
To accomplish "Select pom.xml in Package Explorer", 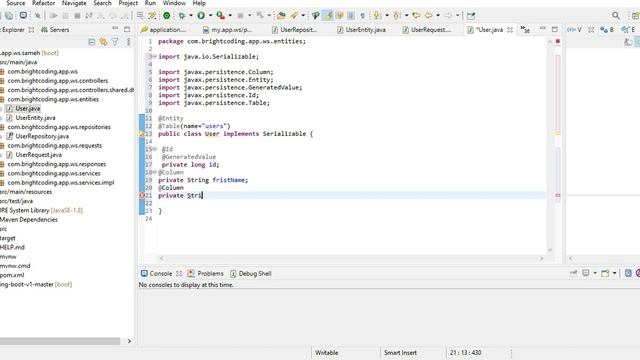I will [x=12, y=275].
